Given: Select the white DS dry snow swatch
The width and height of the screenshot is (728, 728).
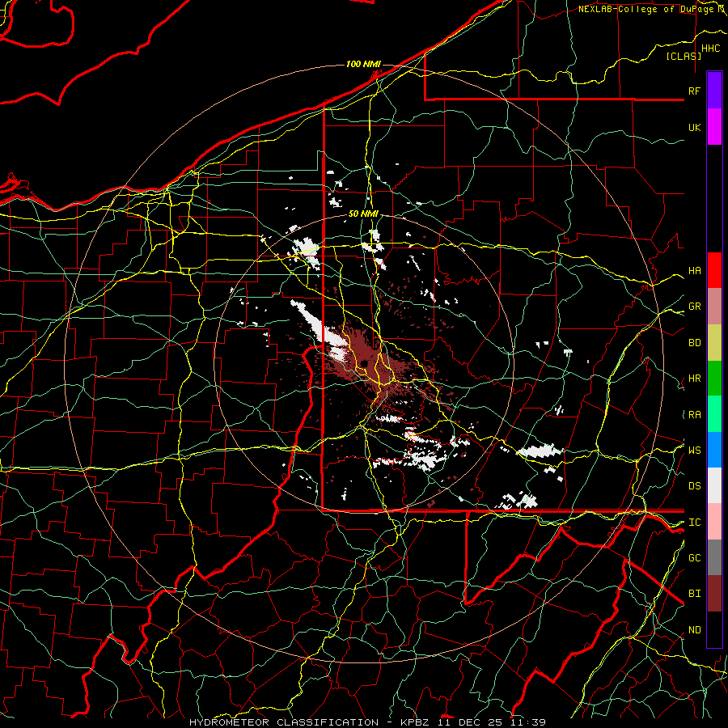Looking at the screenshot, I should (714, 485).
